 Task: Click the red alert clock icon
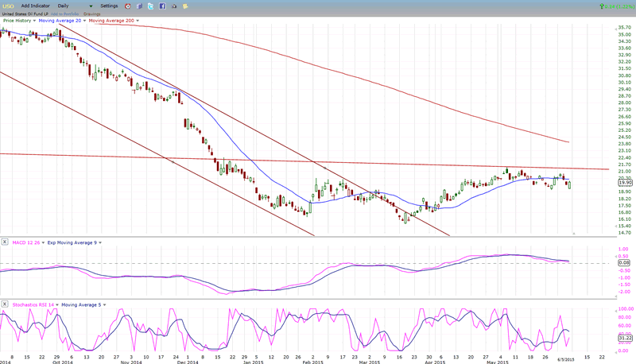[x=127, y=6]
